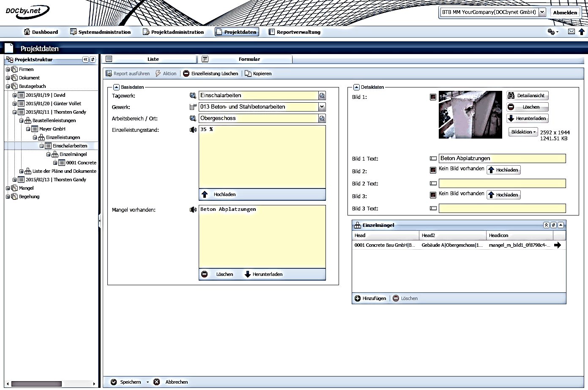The height and width of the screenshot is (390, 588).
Task: Open the Bildaktion dropdown
Action: tap(523, 132)
